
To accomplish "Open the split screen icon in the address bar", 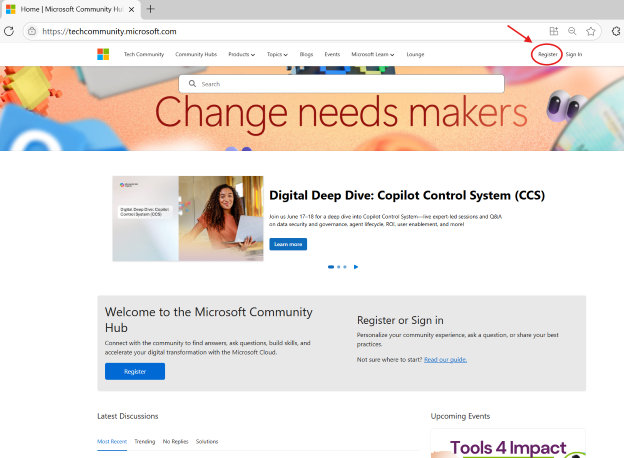I will 554,31.
